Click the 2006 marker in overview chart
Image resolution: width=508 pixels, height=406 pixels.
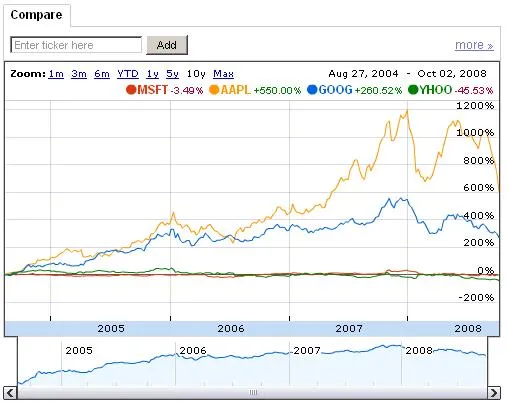coord(193,350)
